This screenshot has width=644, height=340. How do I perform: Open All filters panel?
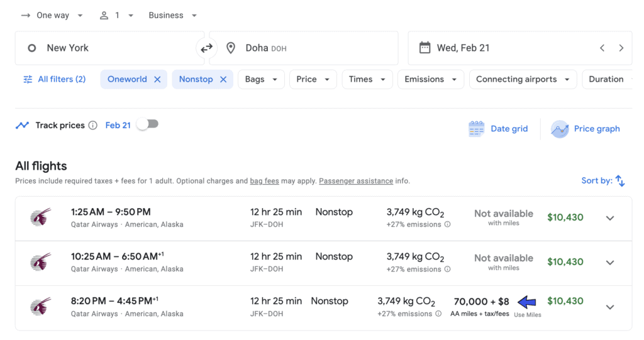coord(54,79)
